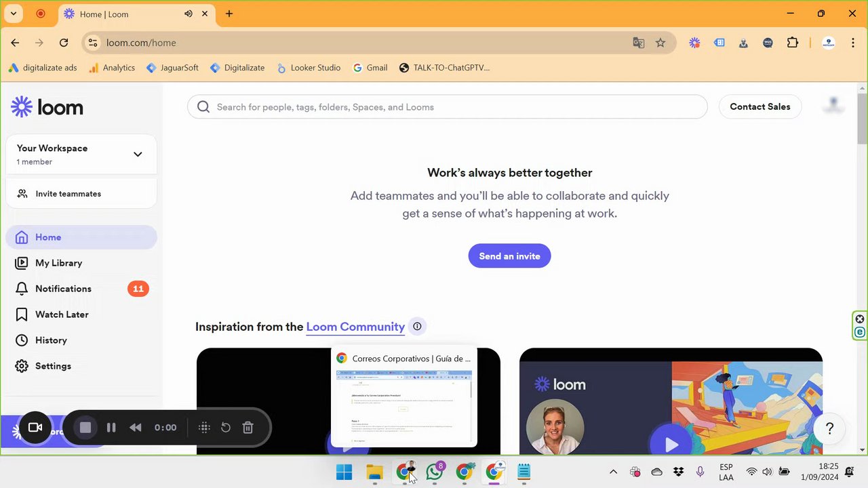868x488 pixels.
Task: Bookmark this page with the star icon
Action: [x=660, y=43]
